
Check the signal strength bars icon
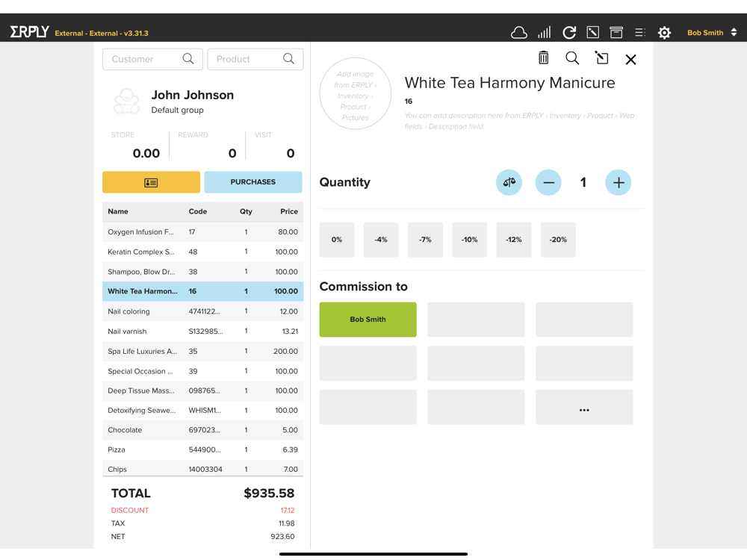point(544,32)
